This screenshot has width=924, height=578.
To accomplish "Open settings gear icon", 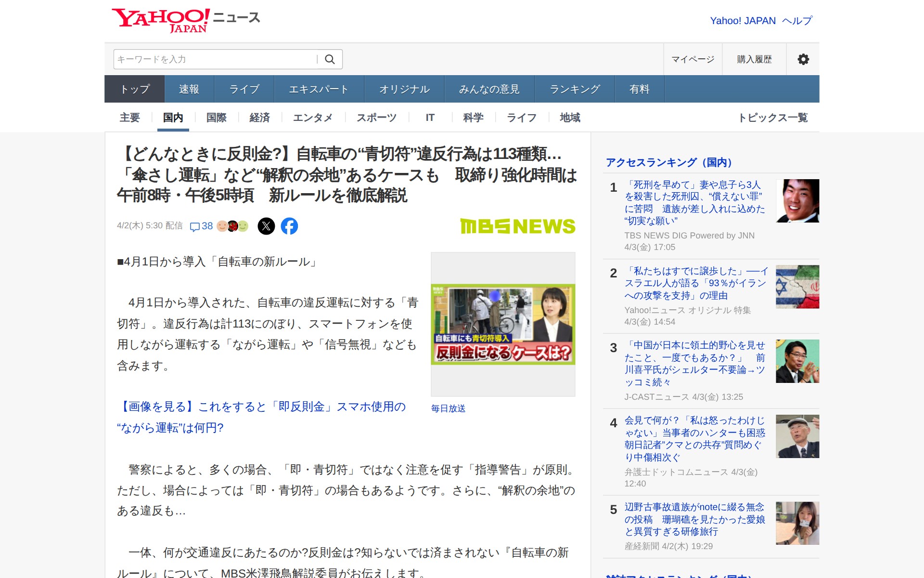I will pyautogui.click(x=803, y=59).
